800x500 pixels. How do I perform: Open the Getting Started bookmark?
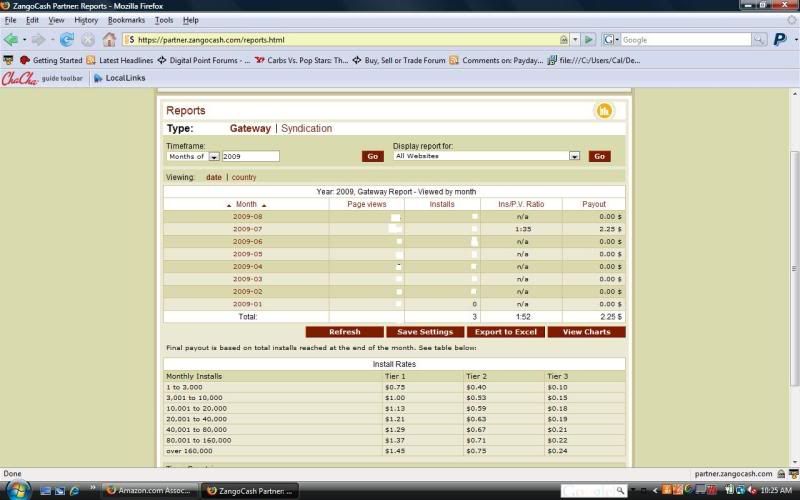click(51, 60)
